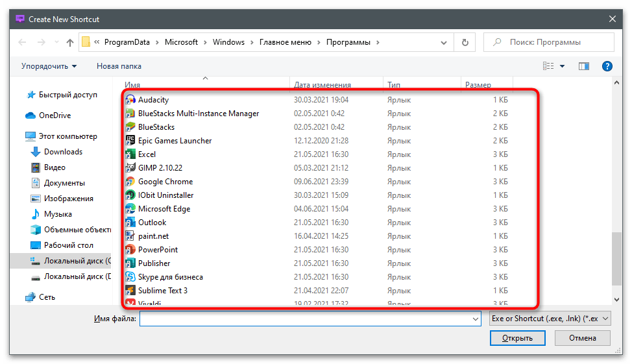Click the folder icon in address bar
The width and height of the screenshot is (632, 364).
[x=86, y=42]
